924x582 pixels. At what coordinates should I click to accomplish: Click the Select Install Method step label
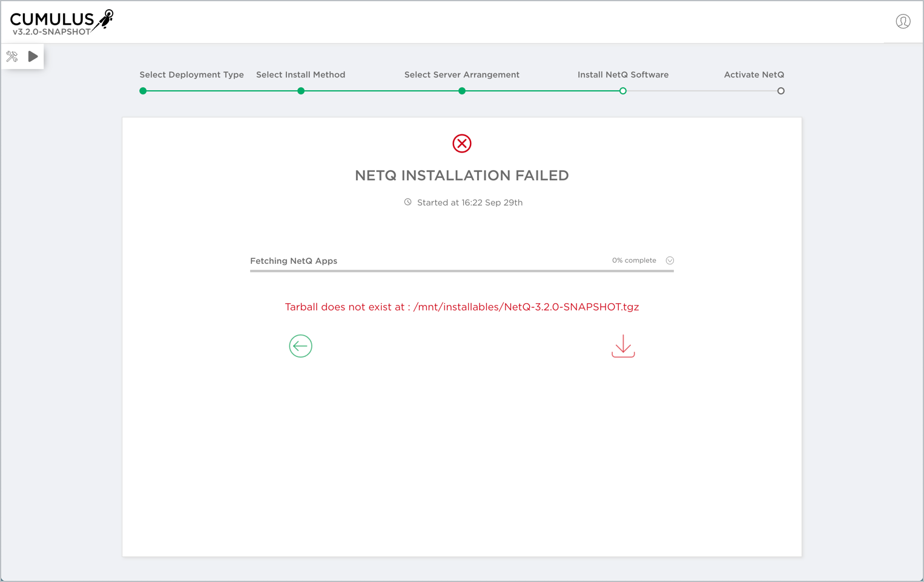(300, 75)
